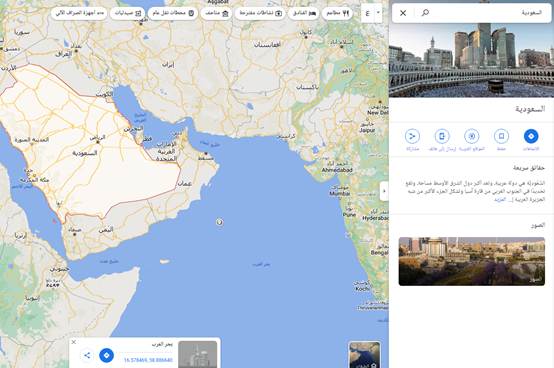Click Send to phone (إرسال إلى هاتف) icon
The height and width of the screenshot is (368, 554).
point(442,136)
